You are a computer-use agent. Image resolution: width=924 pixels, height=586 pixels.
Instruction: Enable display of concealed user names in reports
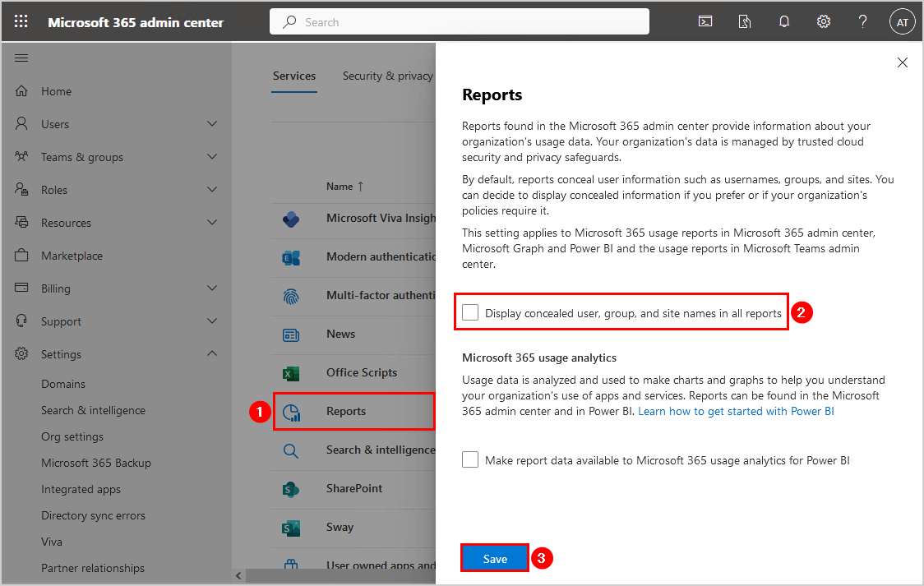click(470, 312)
